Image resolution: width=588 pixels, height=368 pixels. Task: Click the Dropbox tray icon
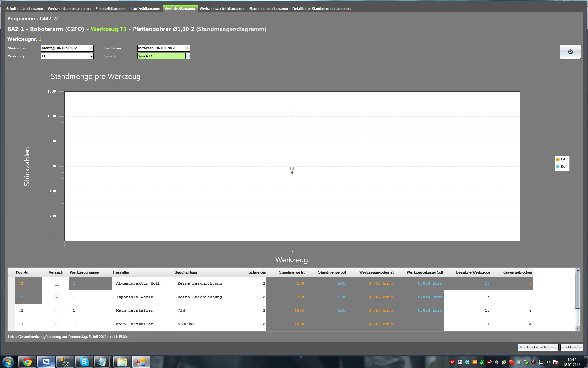click(467, 362)
